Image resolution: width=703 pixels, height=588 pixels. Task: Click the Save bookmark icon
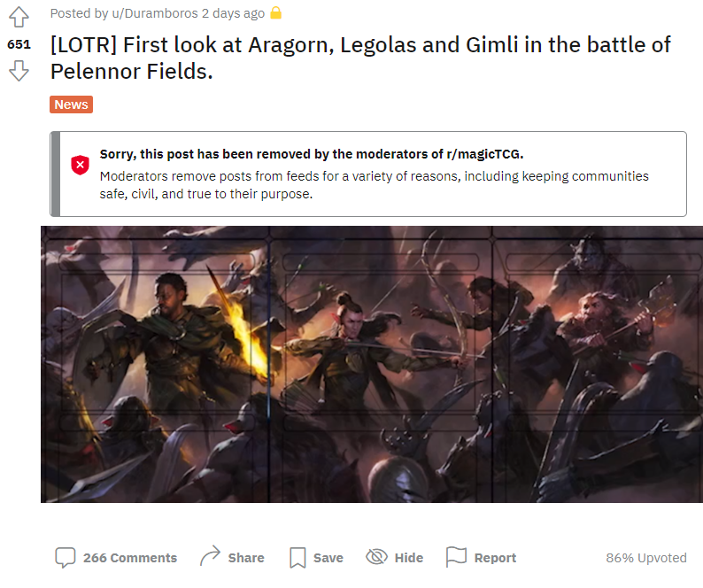tap(297, 558)
